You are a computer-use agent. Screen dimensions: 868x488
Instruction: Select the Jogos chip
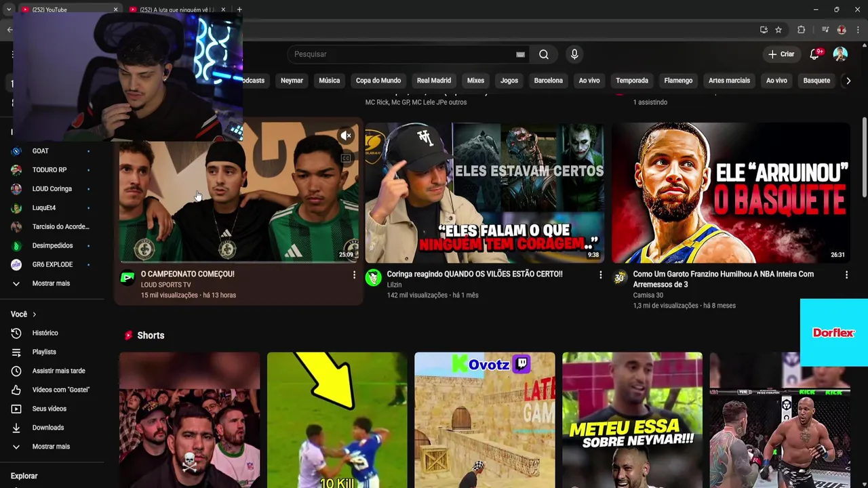[x=509, y=81]
